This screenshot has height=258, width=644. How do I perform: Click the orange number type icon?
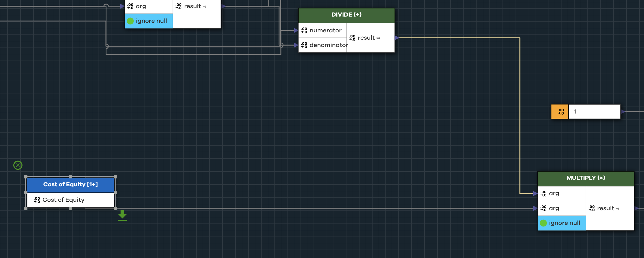pyautogui.click(x=560, y=112)
